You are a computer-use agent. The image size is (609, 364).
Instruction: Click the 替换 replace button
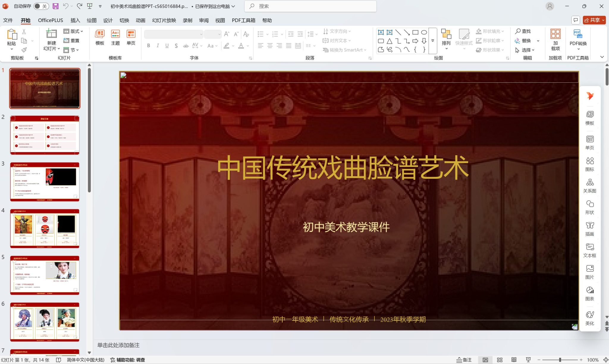pos(523,40)
